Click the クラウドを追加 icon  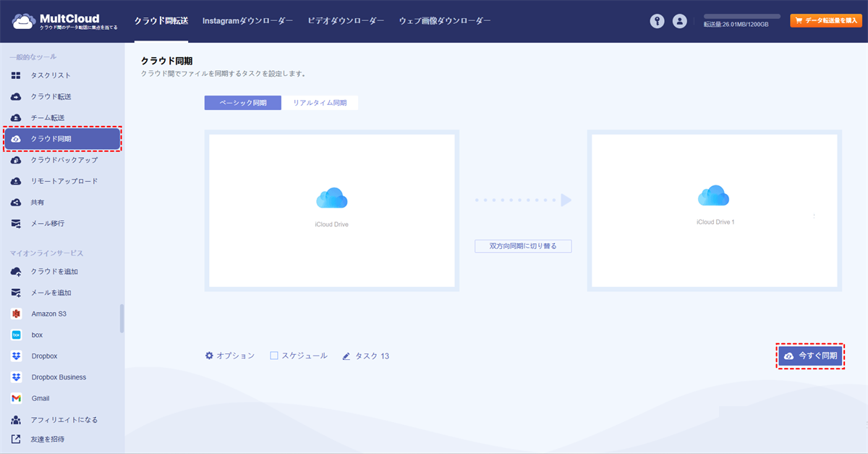[16, 272]
